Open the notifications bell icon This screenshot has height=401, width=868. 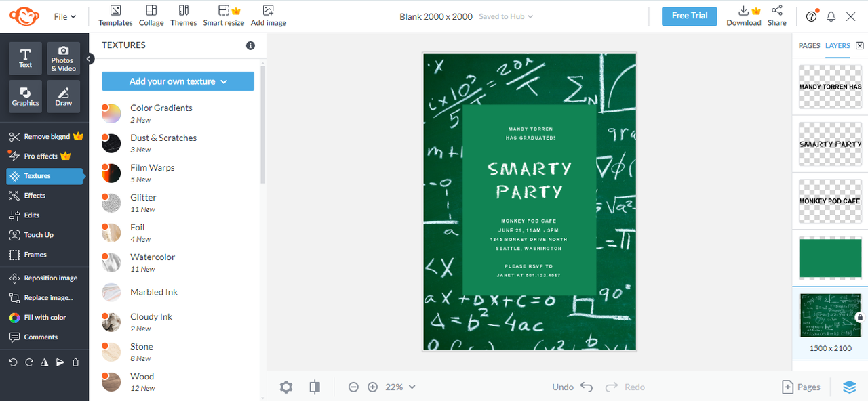coord(831,16)
